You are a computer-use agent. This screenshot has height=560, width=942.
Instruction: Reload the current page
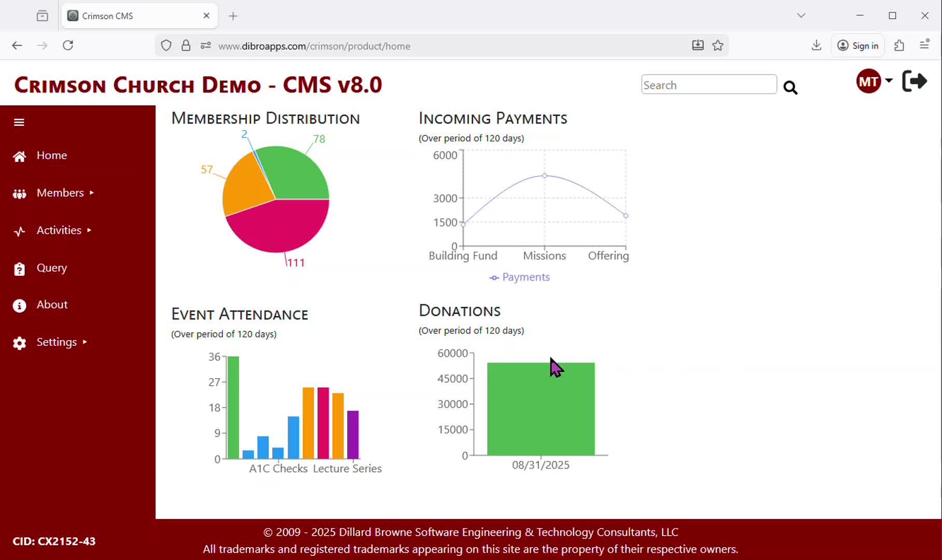coord(68,46)
